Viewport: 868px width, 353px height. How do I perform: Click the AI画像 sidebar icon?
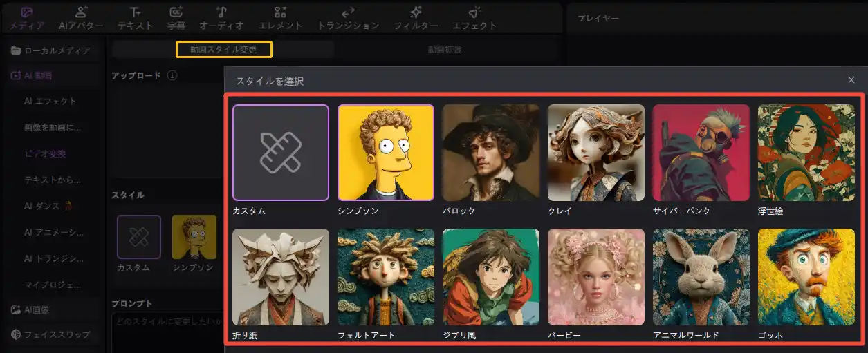[x=15, y=309]
